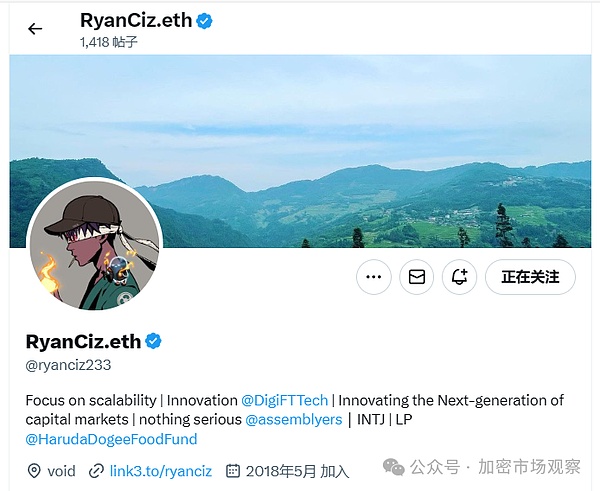
Task: Open the @assemblyers mention
Action: (293, 419)
